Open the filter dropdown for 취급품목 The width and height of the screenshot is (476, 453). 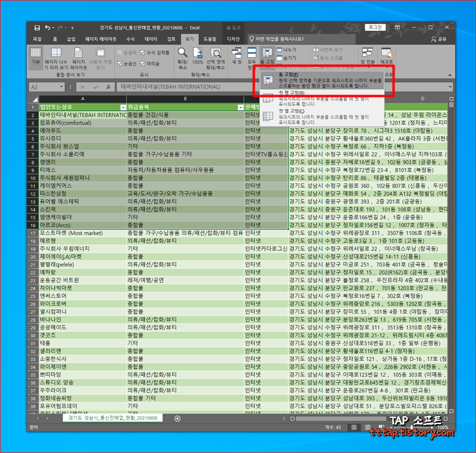point(240,108)
